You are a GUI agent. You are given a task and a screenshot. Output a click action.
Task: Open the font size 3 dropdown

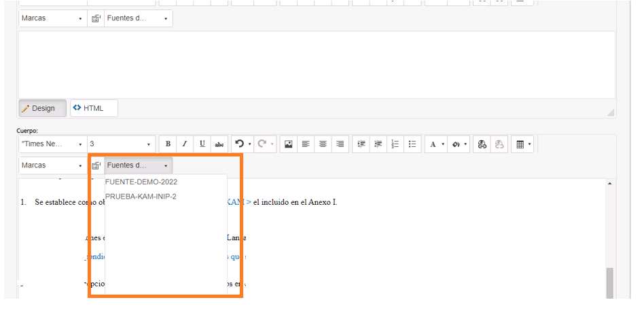[121, 144]
